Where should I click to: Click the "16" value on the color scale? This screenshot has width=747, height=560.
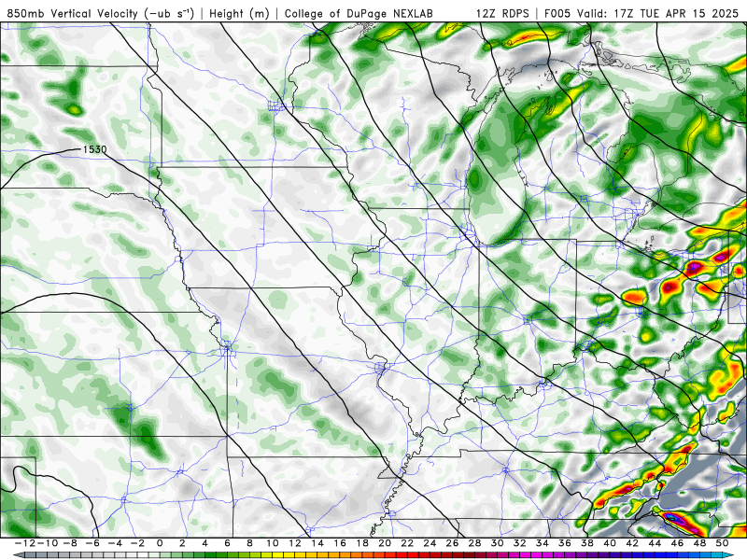[340, 543]
